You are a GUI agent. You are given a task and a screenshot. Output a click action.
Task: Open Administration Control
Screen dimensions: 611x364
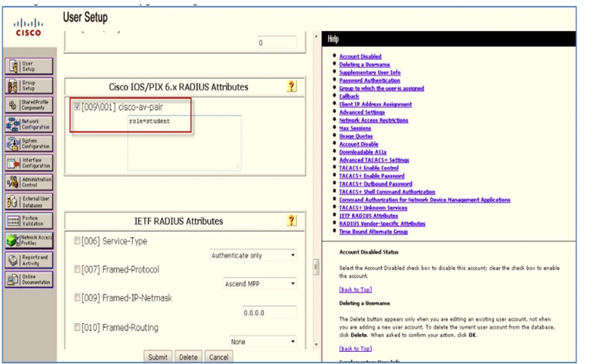[29, 183]
